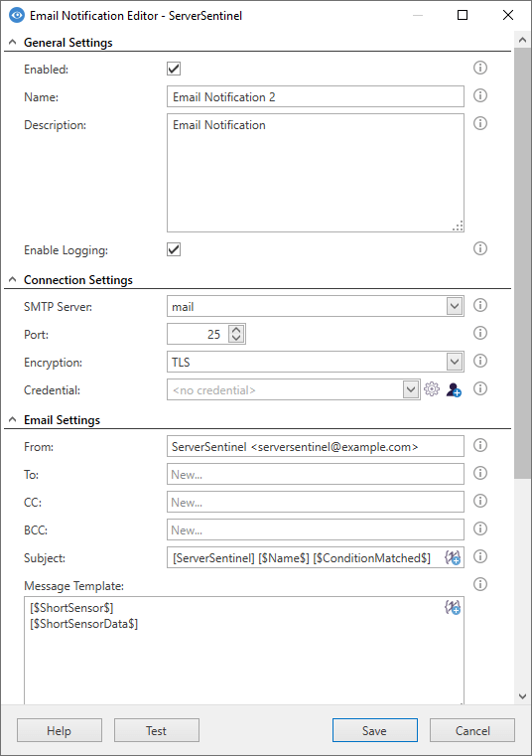Click the info icon beside Port

(x=480, y=333)
